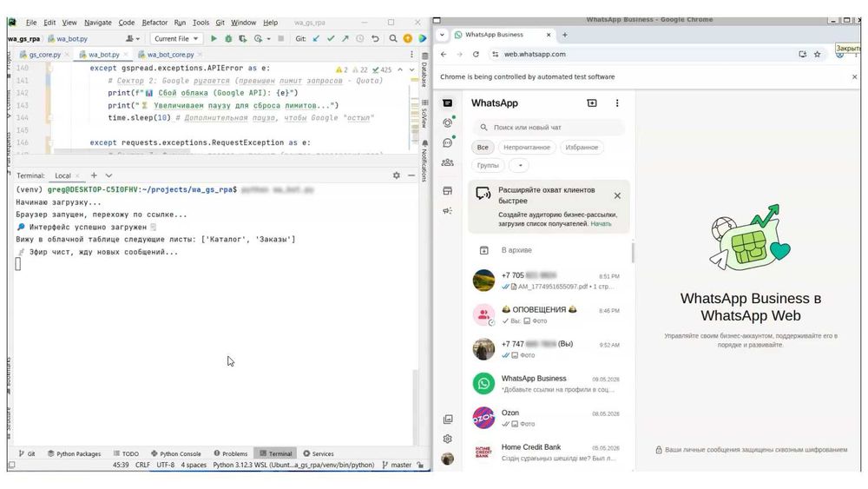Viewport: 868px width, 489px height.
Task: Start debugging with the bug icon in PyCharm
Action: click(x=228, y=39)
